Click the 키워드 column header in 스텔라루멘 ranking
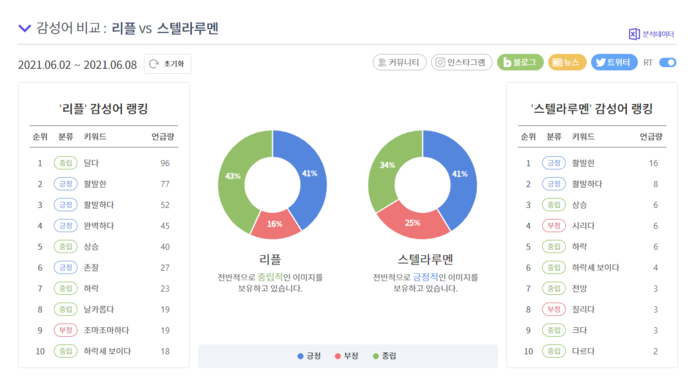 (583, 137)
